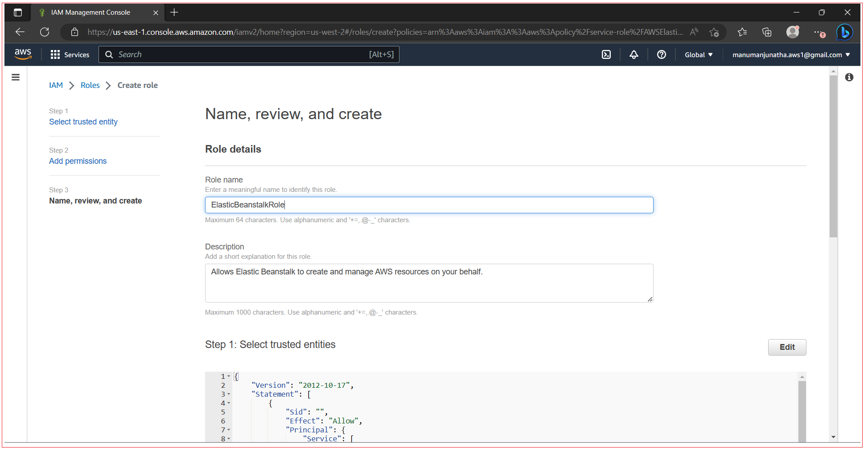Click the page vertical scrollbar thumb
This screenshot has height=452, width=868.
tap(833, 156)
